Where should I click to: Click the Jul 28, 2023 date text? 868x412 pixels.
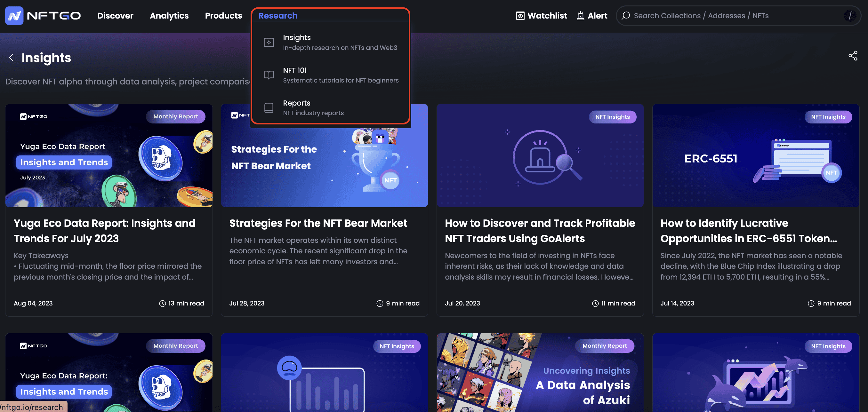pos(247,303)
